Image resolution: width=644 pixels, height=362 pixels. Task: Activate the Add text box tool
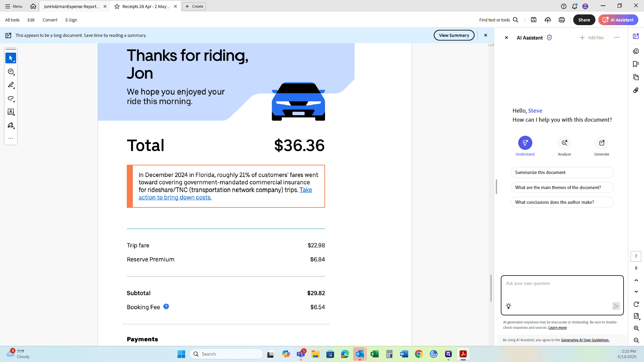[x=11, y=112]
